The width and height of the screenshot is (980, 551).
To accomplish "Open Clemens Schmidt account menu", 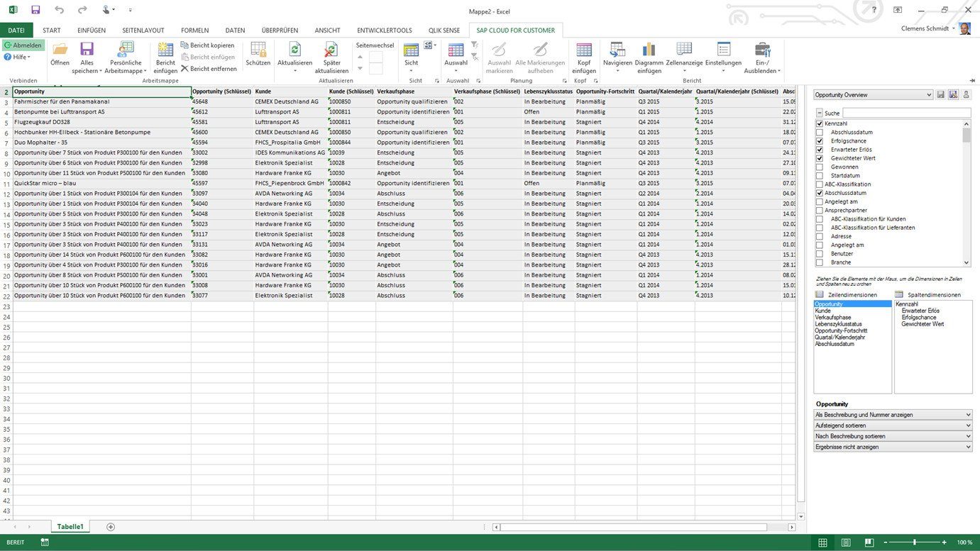I will click(x=929, y=28).
